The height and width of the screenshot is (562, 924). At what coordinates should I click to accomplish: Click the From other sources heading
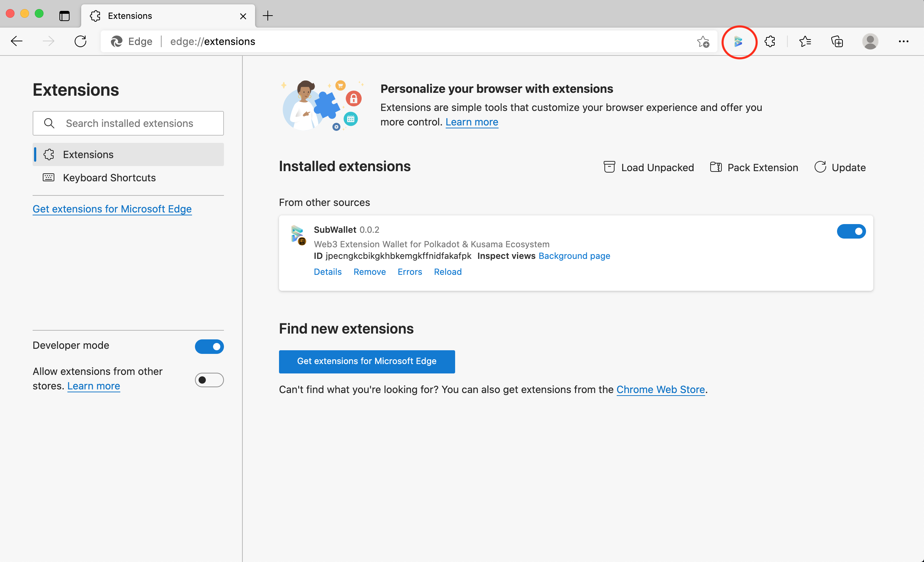coord(324,203)
